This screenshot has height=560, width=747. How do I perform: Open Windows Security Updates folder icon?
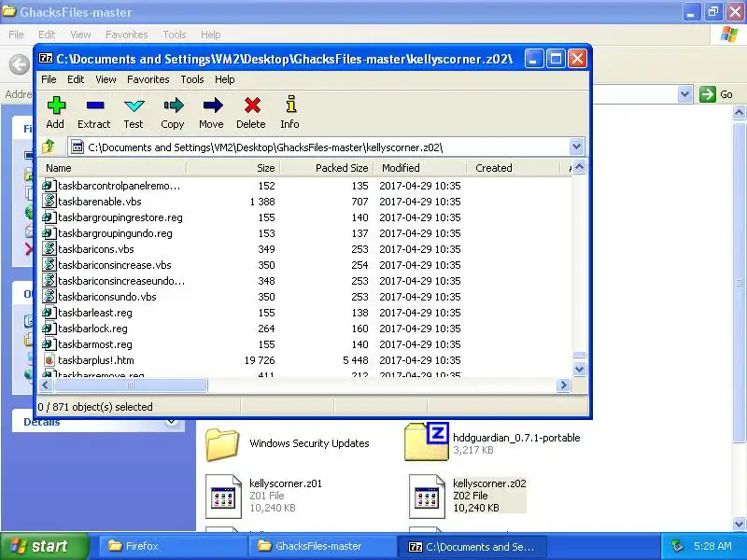222,444
